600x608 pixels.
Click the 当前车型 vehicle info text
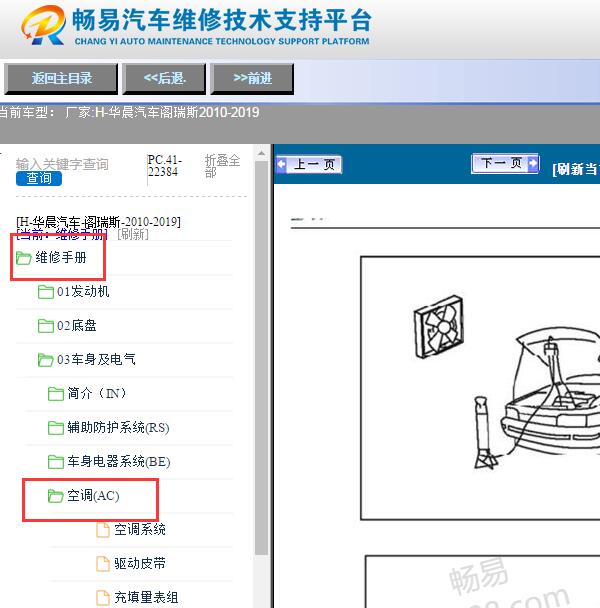pos(130,112)
